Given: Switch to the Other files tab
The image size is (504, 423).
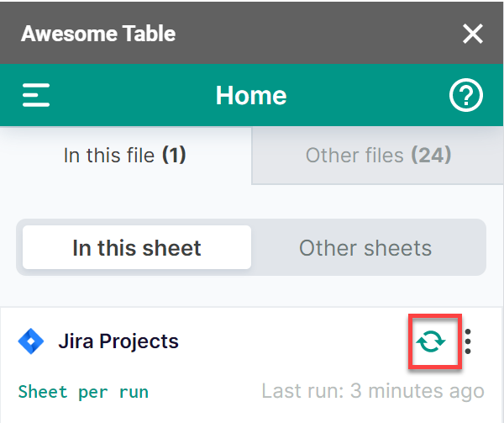Looking at the screenshot, I should point(378,156).
